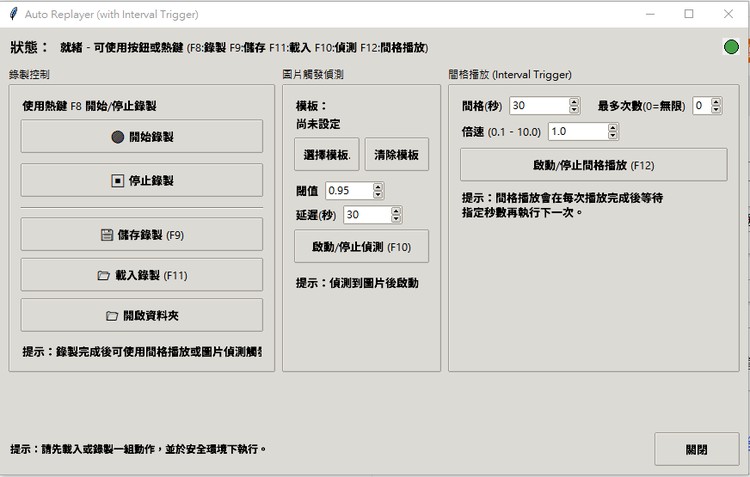750x477 pixels.
Task: Increase the 閾值 threshold spinner value
Action: (x=378, y=186)
